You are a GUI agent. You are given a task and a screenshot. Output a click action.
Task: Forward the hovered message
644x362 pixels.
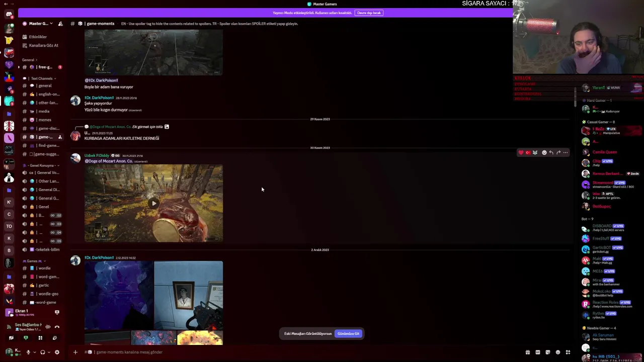[558, 152]
